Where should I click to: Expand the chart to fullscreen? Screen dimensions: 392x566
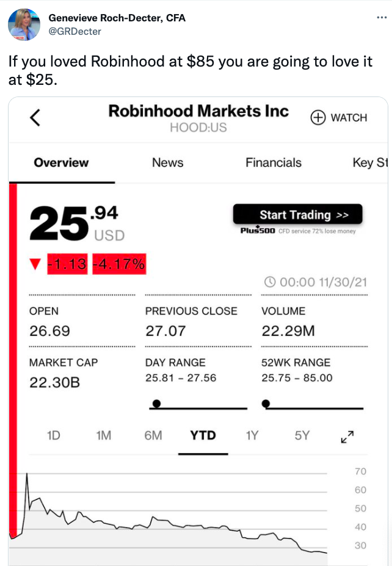pos(347,437)
